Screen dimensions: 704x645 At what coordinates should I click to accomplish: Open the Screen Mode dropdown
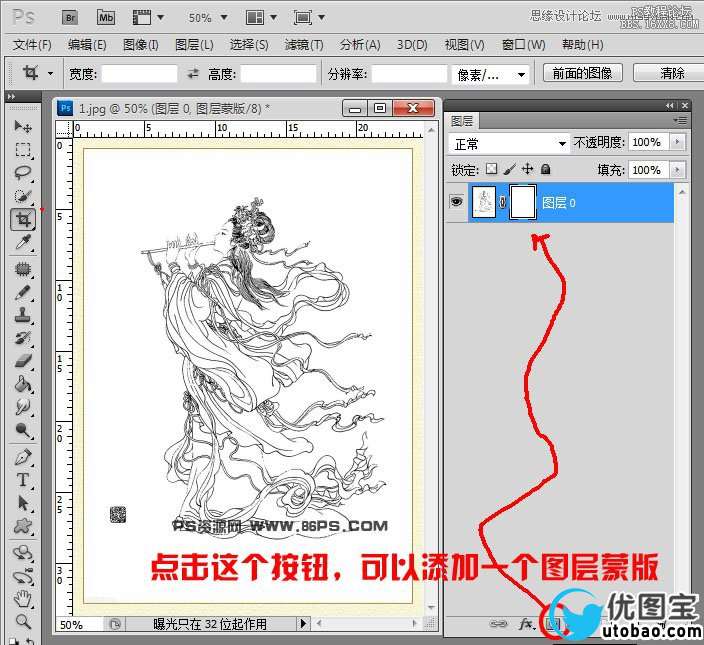321,18
